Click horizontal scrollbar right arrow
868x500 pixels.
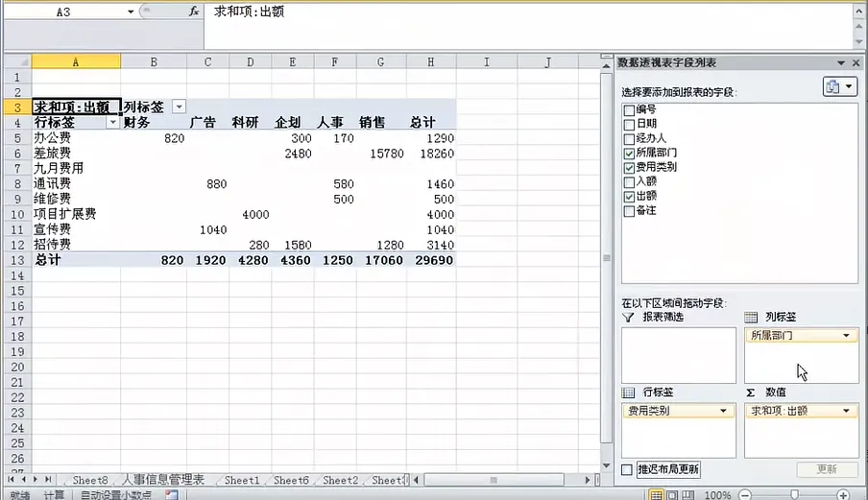click(x=588, y=480)
